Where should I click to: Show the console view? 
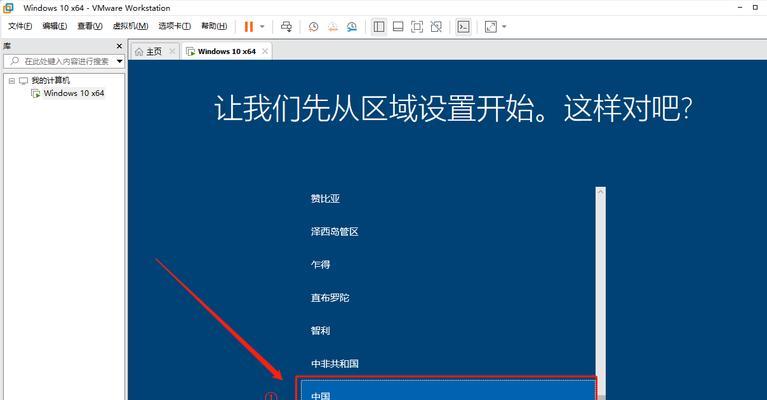pyautogui.click(x=463, y=26)
